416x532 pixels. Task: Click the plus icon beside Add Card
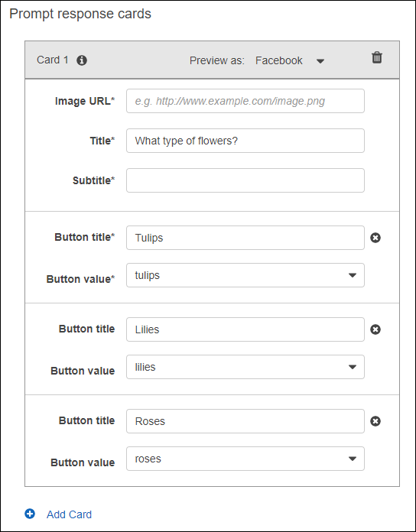point(30,514)
